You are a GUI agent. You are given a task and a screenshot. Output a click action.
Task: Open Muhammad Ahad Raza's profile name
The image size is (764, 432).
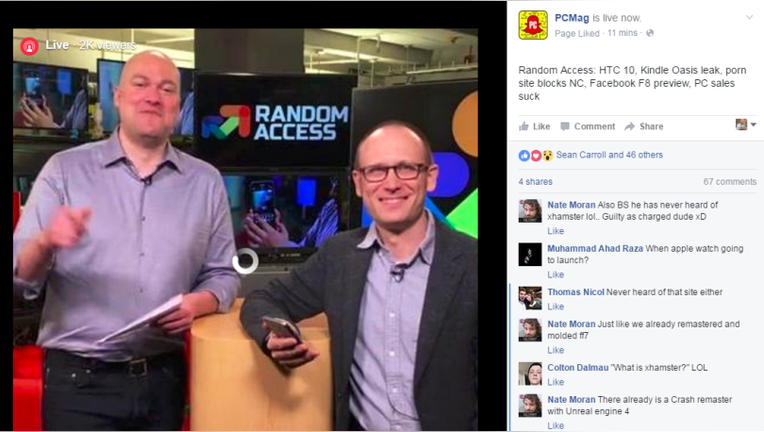click(x=595, y=248)
